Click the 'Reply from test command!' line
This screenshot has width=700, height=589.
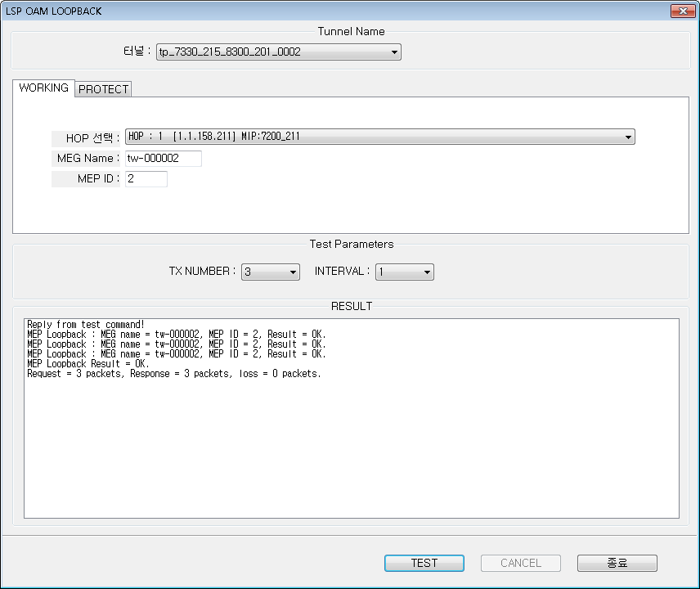[x=86, y=325]
